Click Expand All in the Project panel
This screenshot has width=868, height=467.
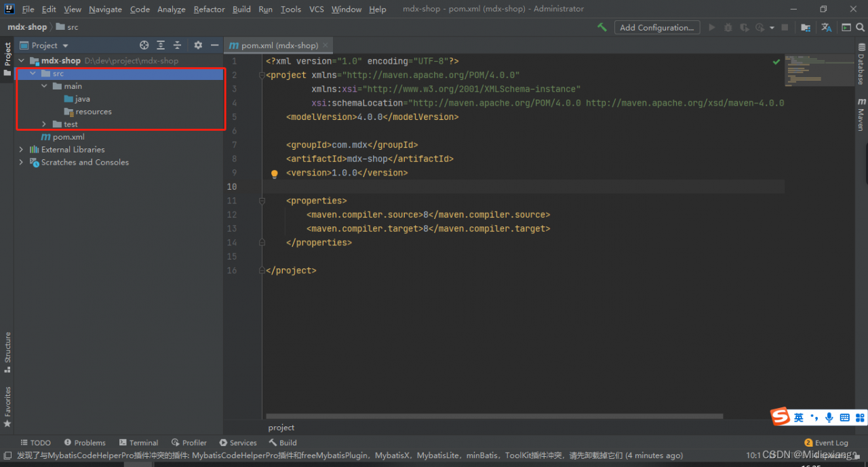(x=161, y=45)
